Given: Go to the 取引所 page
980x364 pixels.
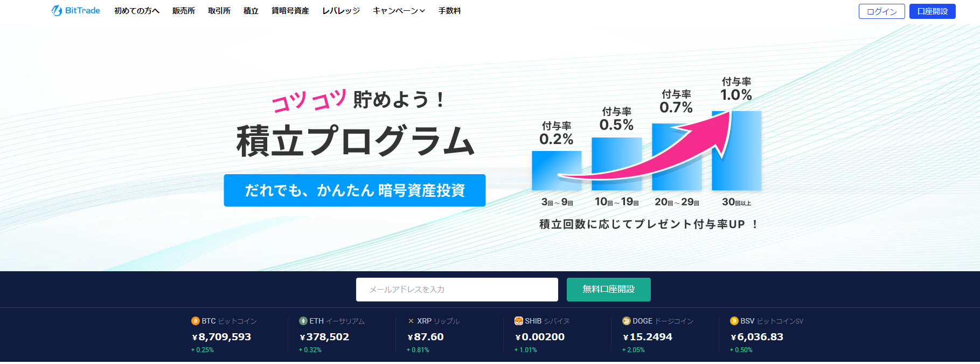Looking at the screenshot, I should tap(219, 11).
